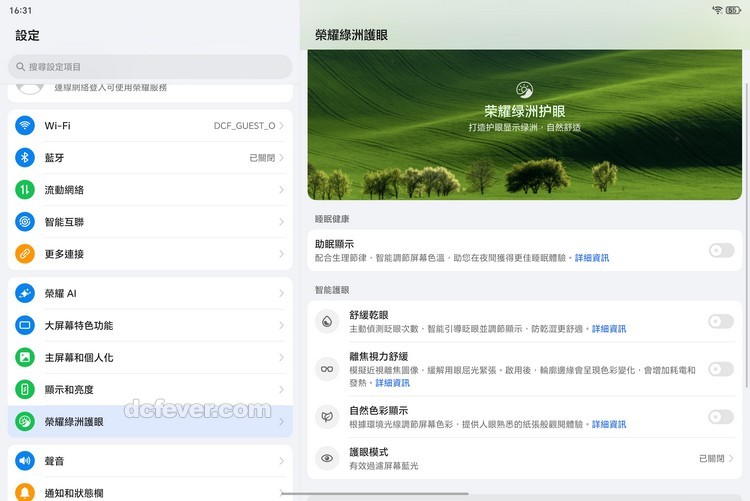Enable 自然色彩顯示 toggle
The image size is (750, 501).
pyautogui.click(x=721, y=417)
